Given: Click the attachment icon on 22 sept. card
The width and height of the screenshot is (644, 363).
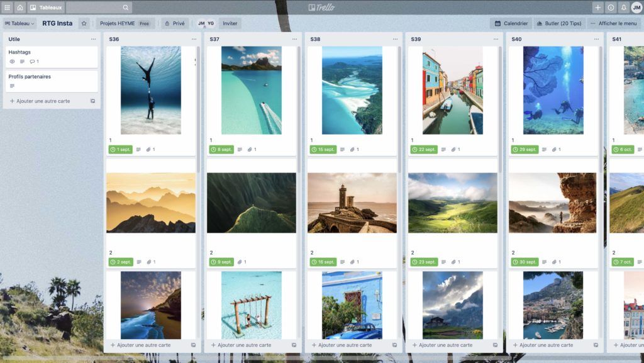Looking at the screenshot, I should click(x=453, y=150).
